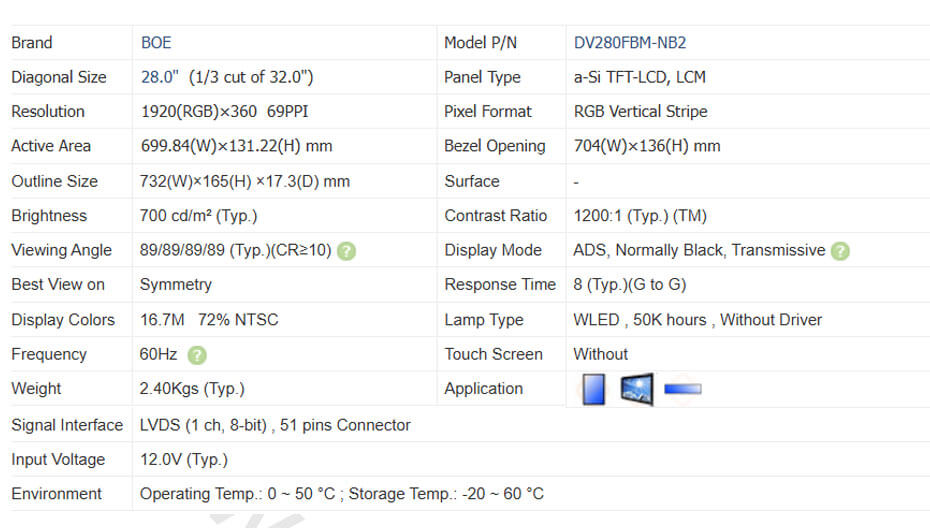Select the Contrast Ratio 1200:1 value
Screen dimensions: 930x528
click(645, 216)
